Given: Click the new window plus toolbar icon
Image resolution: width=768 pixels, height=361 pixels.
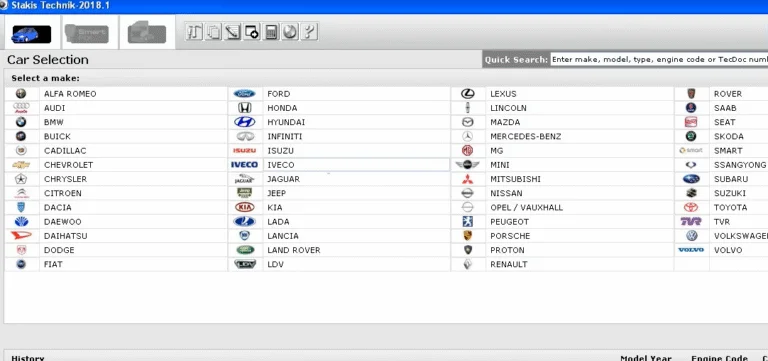Looking at the screenshot, I should pyautogui.click(x=251, y=32).
